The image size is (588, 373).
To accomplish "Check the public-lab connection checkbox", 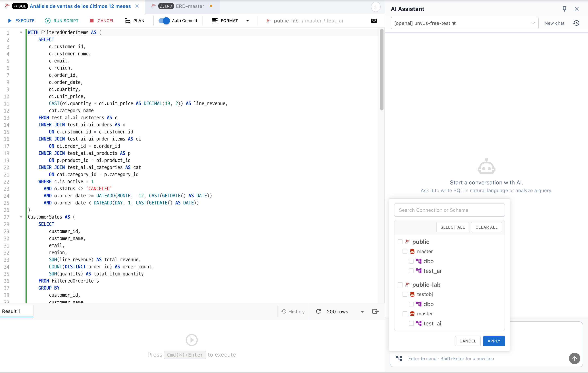I will coord(400,285).
